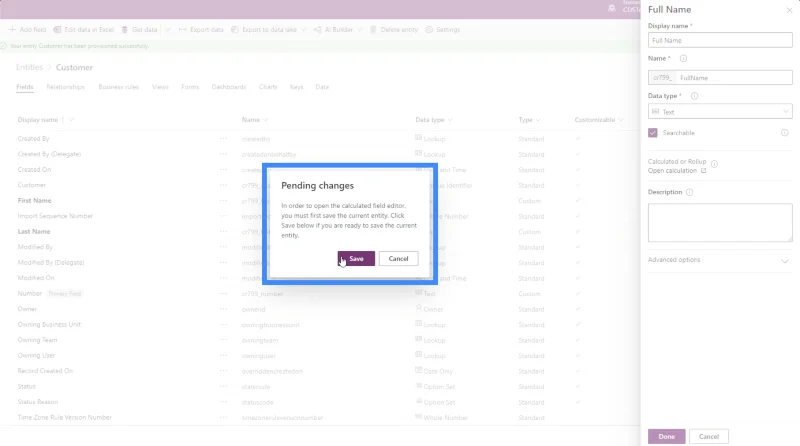Click Cancel in Pending changes dialog
The width and height of the screenshot is (800, 446).
pyautogui.click(x=398, y=259)
